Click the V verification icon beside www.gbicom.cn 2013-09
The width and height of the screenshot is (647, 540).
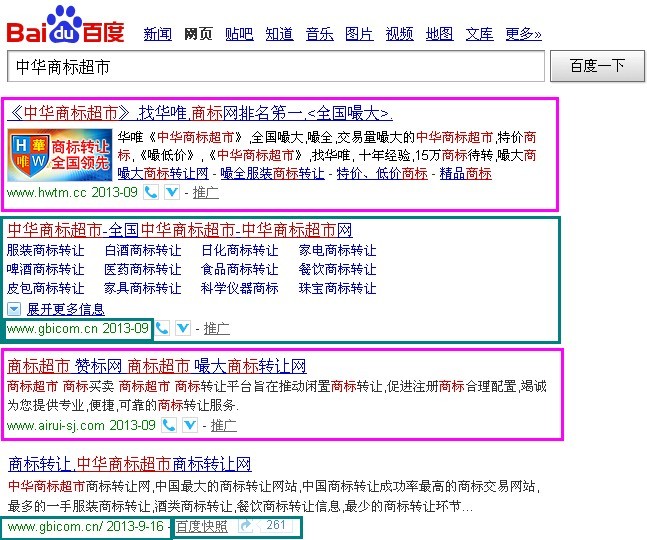tap(183, 328)
